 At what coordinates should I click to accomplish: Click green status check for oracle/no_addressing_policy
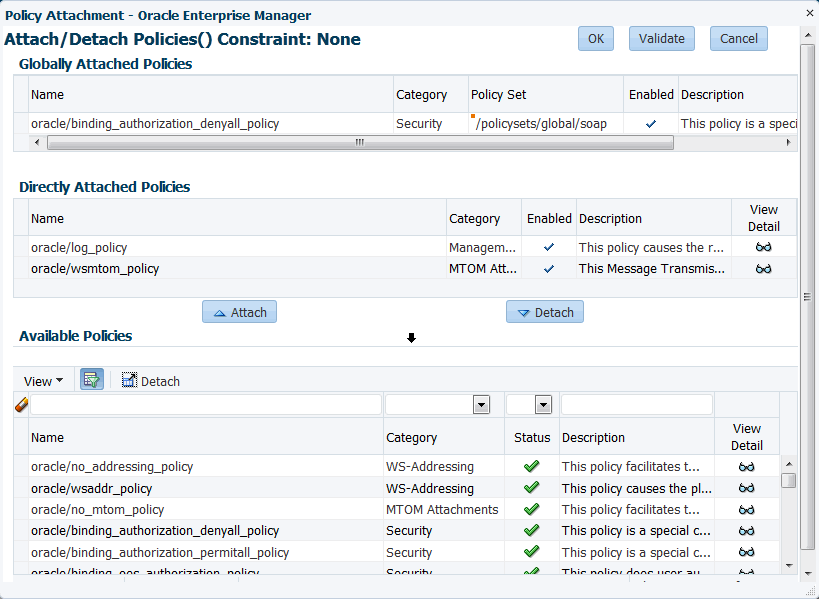532,466
